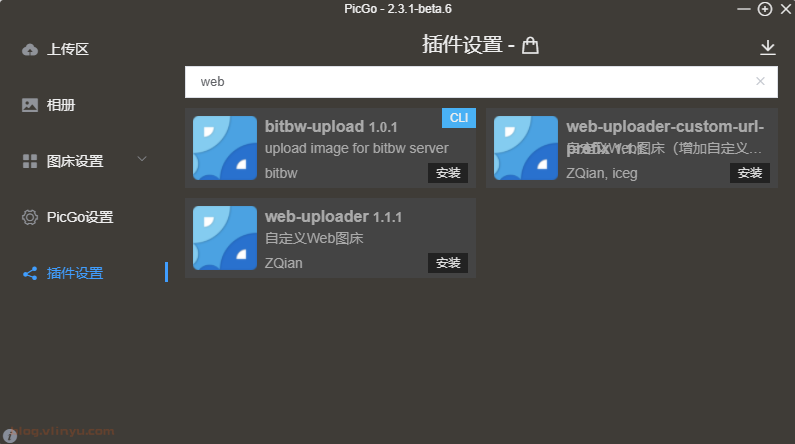Click the info icon in bottom-left corner

pyautogui.click(x=10, y=435)
